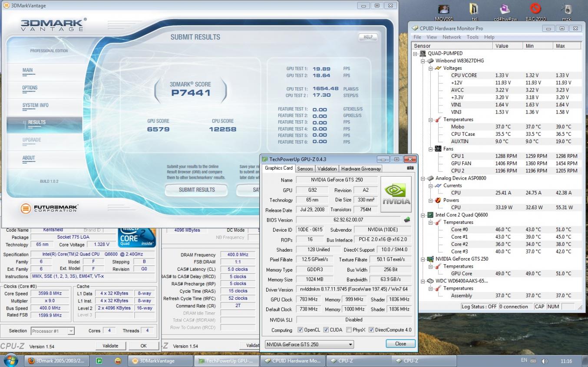Toggle the PhysX checkbox in GPU-Z

pos(349,330)
